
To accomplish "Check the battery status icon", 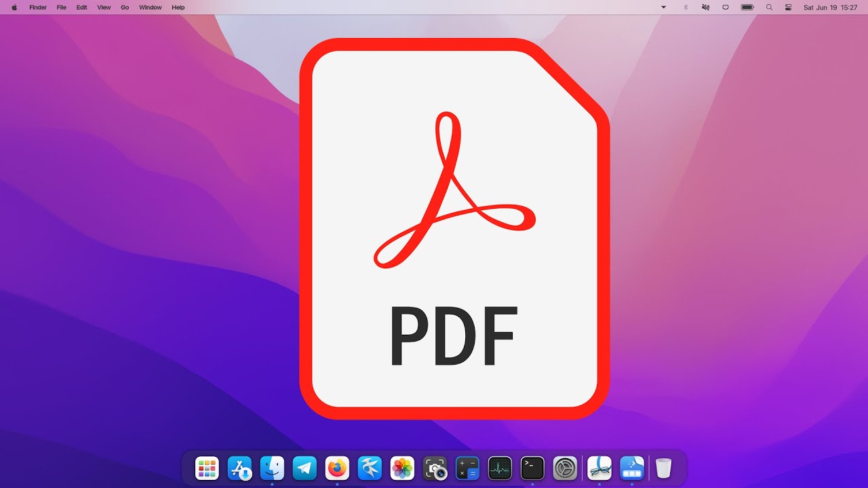I will [x=747, y=7].
